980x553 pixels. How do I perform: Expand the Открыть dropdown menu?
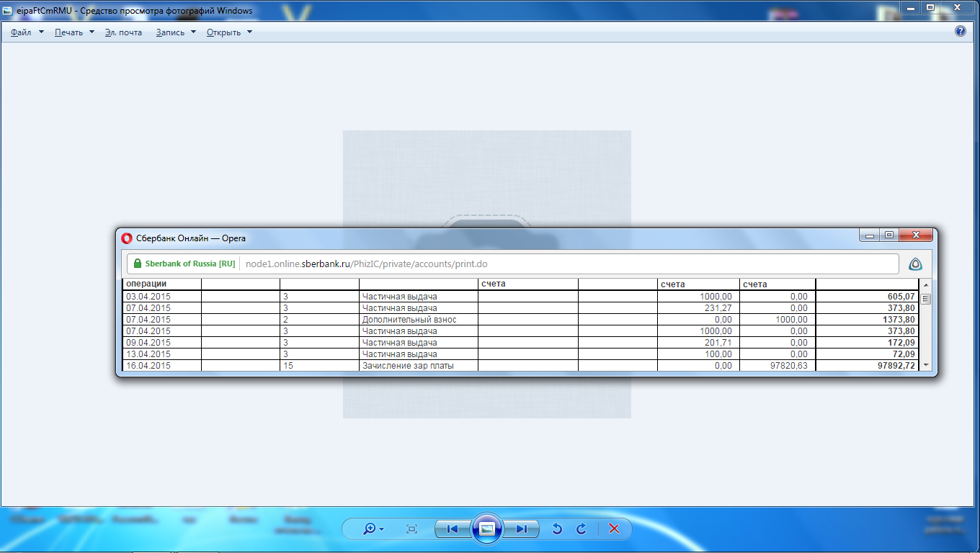229,32
